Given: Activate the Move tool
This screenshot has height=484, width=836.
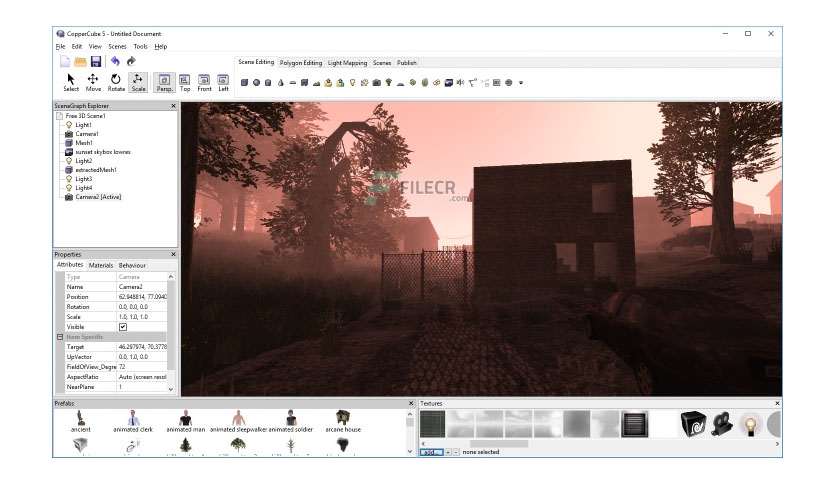Looking at the screenshot, I should (93, 83).
